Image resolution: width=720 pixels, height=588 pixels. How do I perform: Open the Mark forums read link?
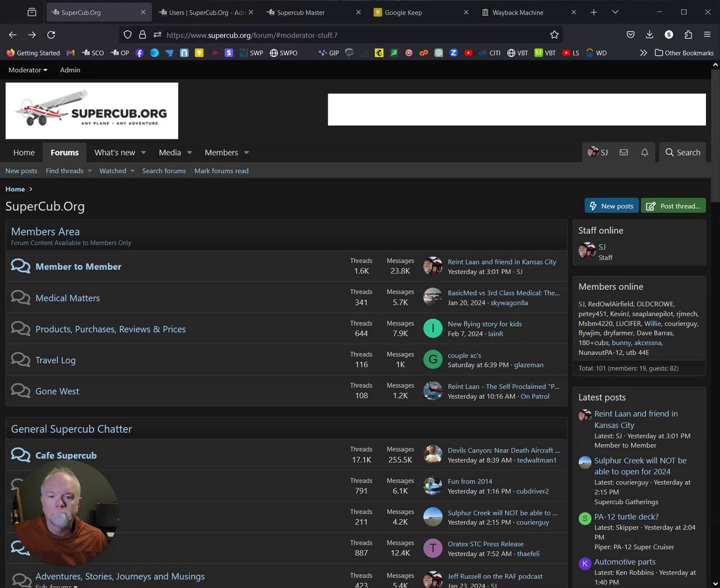click(x=221, y=171)
